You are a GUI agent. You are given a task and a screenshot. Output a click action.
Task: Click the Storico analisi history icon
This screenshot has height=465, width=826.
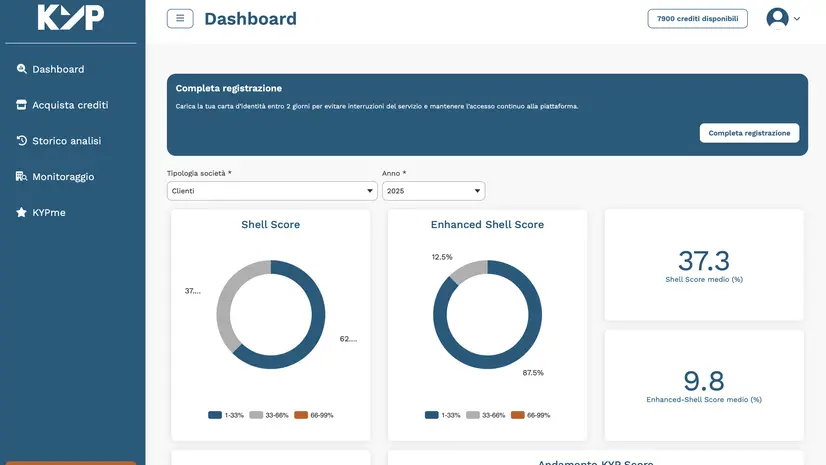point(21,141)
